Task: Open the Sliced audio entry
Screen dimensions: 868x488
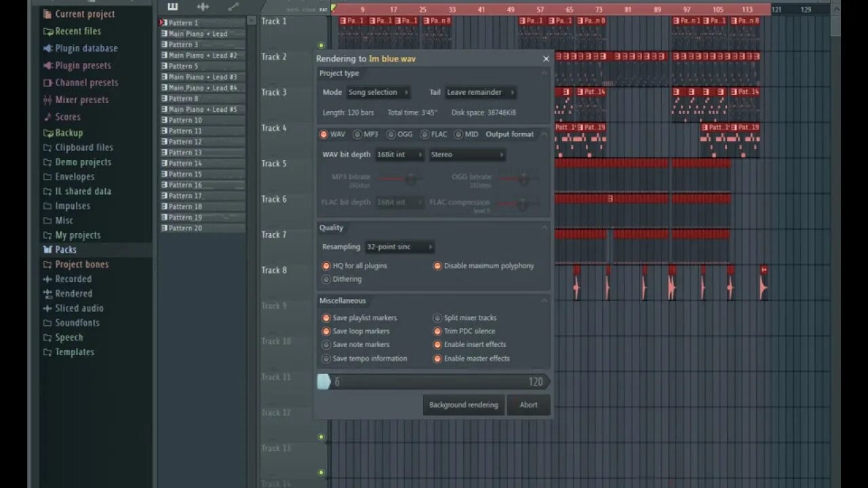Action: tap(73, 308)
